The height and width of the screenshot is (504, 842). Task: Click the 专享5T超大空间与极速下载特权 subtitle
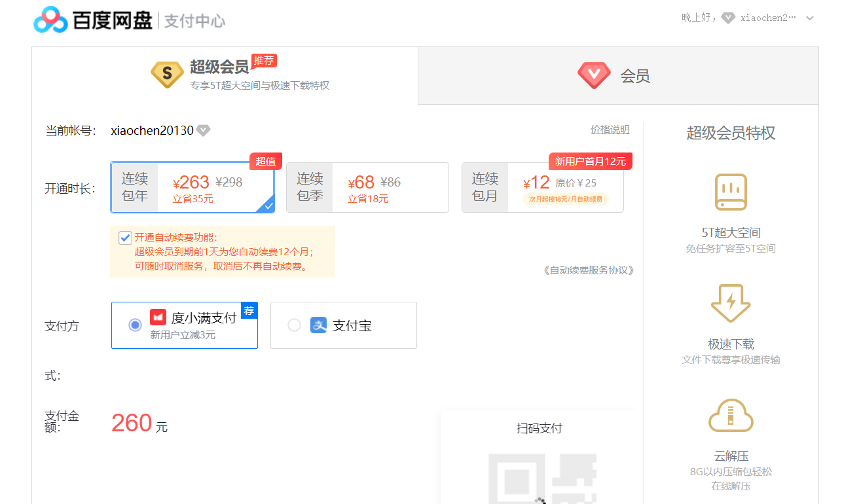(x=260, y=86)
